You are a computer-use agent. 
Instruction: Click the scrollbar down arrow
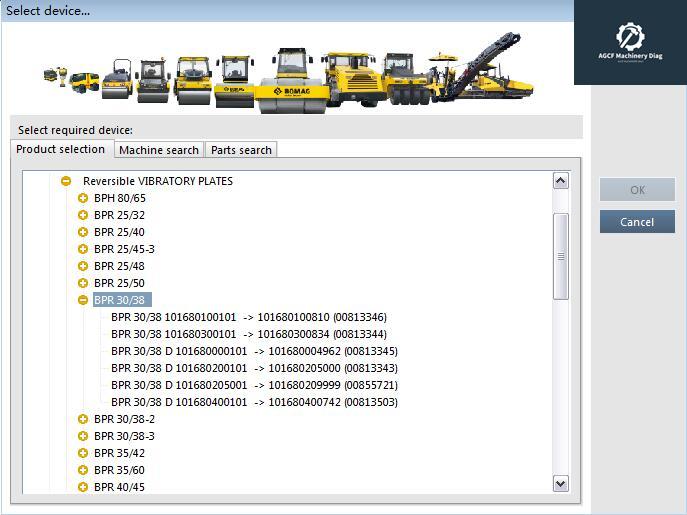coord(561,484)
